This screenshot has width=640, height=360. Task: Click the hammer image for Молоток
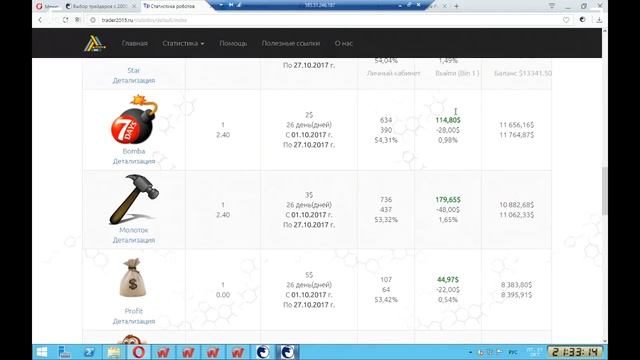134,199
